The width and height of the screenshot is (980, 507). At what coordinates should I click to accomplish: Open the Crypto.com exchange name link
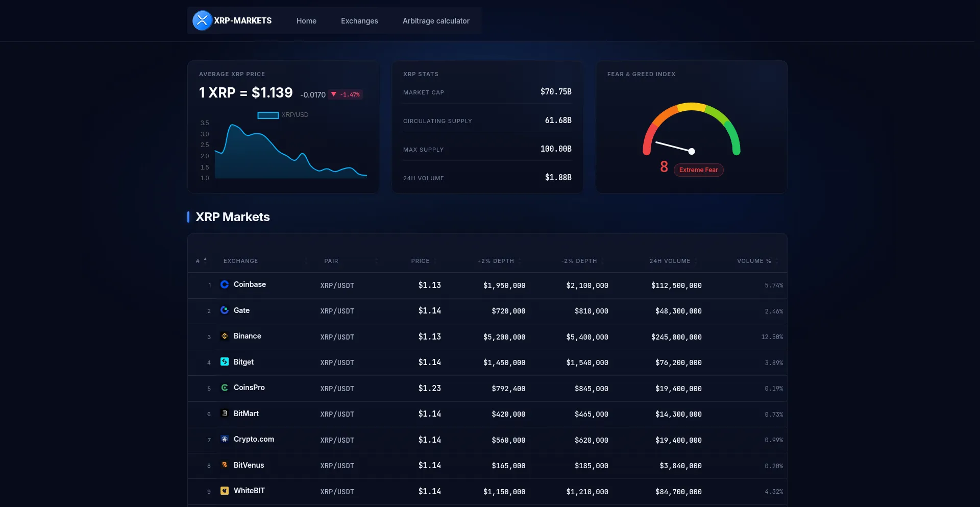(254, 439)
